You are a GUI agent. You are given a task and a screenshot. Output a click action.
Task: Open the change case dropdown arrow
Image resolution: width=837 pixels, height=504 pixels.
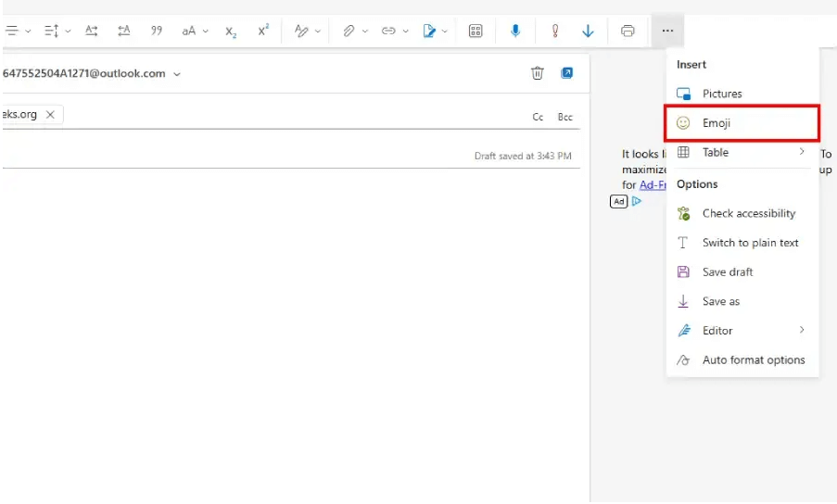(x=206, y=31)
